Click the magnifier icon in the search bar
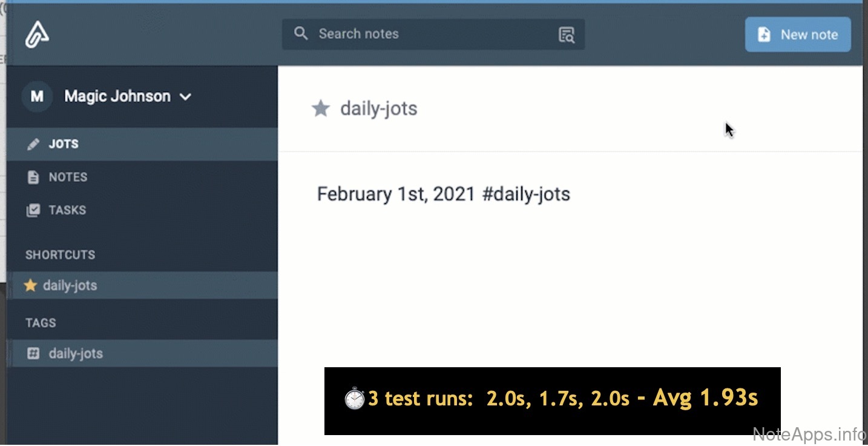The image size is (868, 446). click(301, 34)
